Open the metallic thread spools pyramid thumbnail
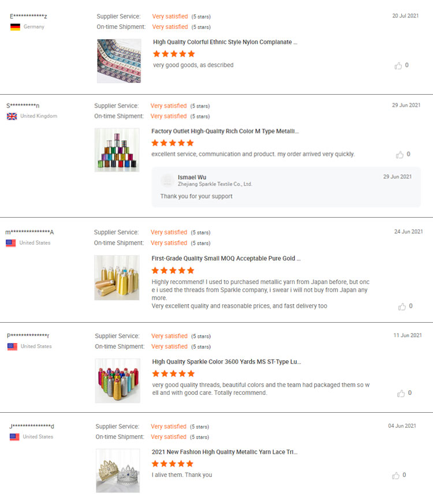The image size is (433, 504). coord(117,150)
